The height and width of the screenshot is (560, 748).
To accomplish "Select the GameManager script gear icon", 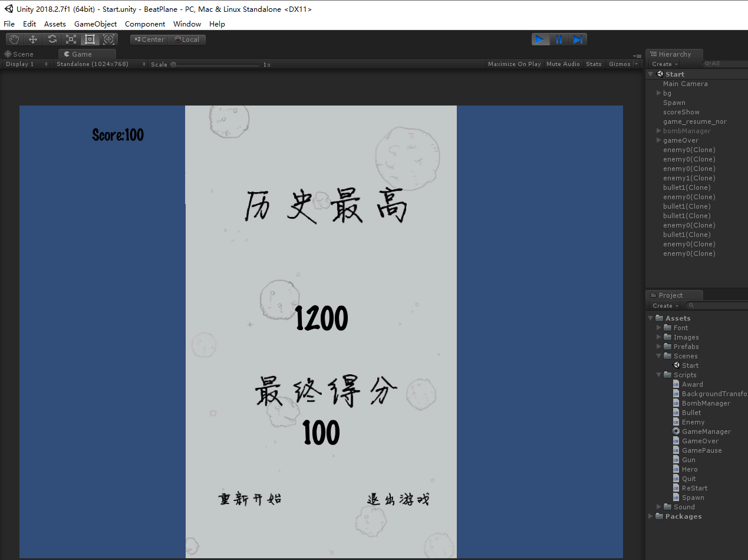I will tap(676, 431).
